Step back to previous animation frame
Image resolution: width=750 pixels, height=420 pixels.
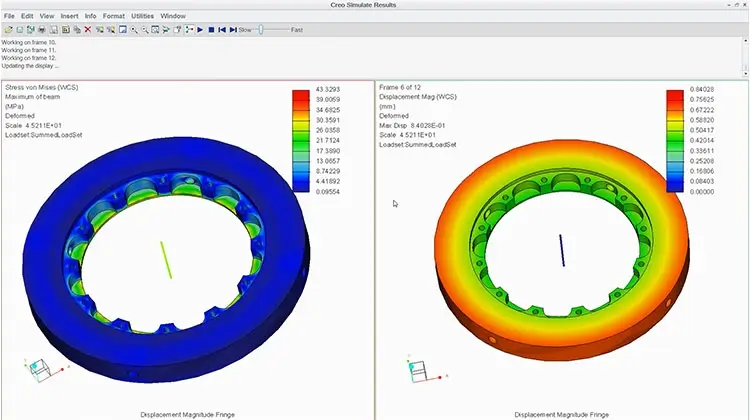[x=222, y=30]
